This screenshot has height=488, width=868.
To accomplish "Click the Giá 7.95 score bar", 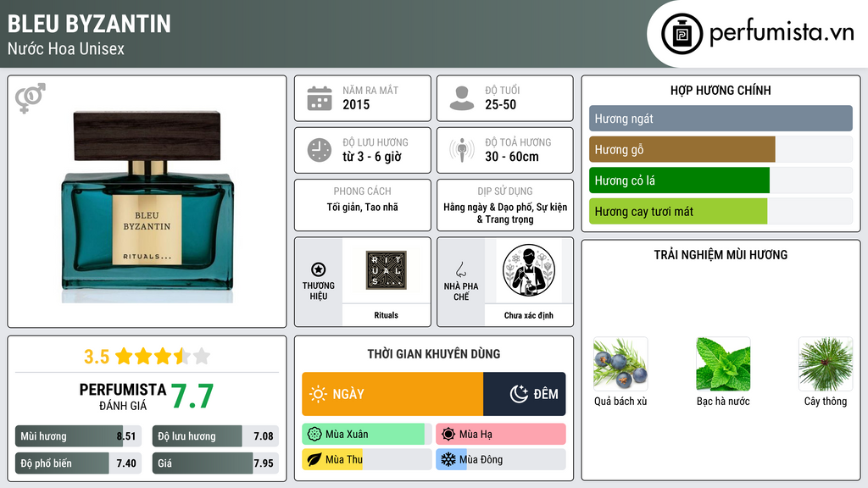I will [215, 463].
